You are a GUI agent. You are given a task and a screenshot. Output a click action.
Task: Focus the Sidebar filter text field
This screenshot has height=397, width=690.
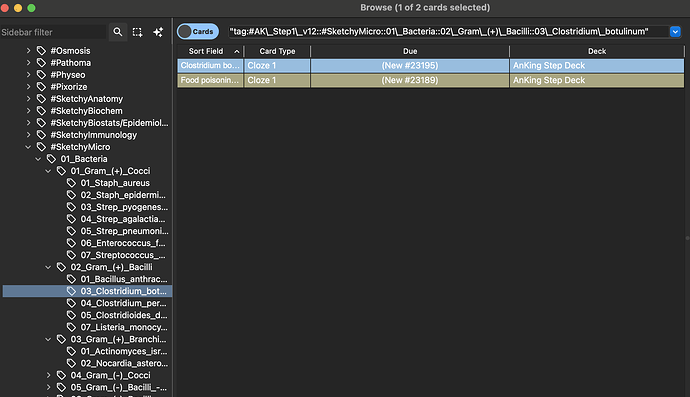pyautogui.click(x=53, y=32)
